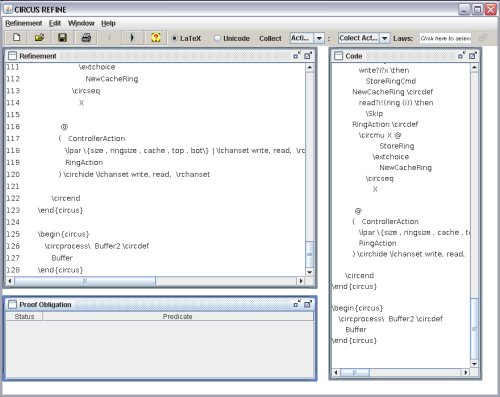
Task: Open the Refinement menu
Action: pos(24,23)
